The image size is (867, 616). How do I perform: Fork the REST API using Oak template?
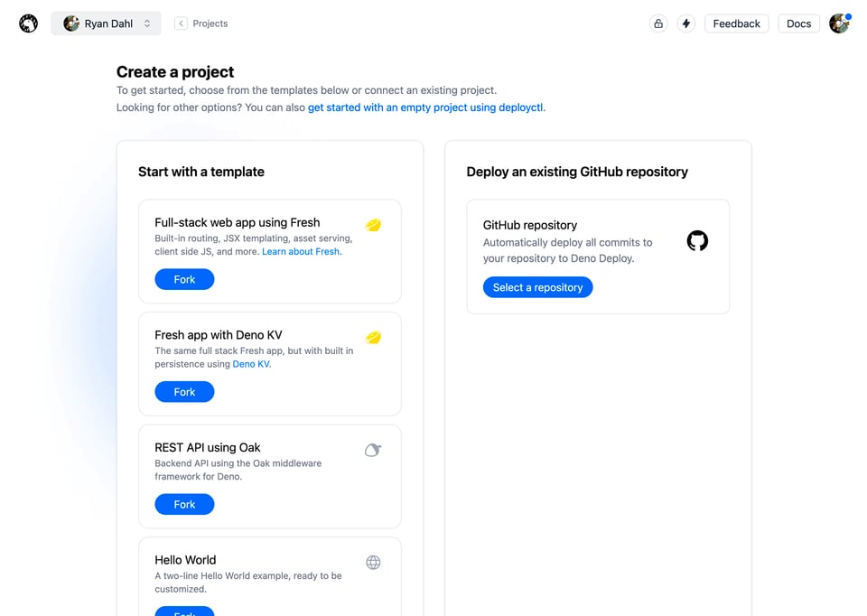click(184, 505)
